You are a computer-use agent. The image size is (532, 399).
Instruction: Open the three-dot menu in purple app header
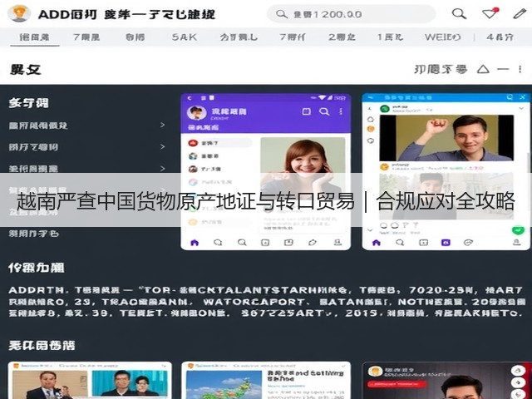tap(341, 111)
